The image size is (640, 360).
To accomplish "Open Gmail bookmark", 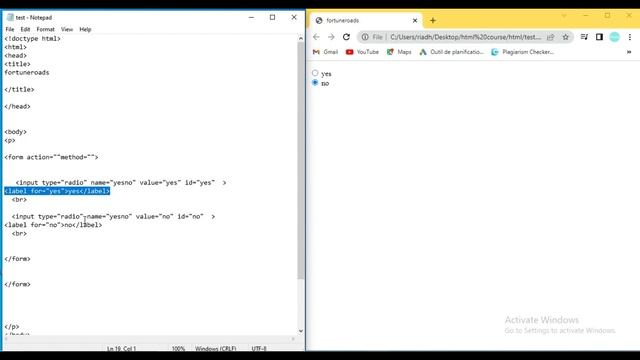I will (325, 52).
